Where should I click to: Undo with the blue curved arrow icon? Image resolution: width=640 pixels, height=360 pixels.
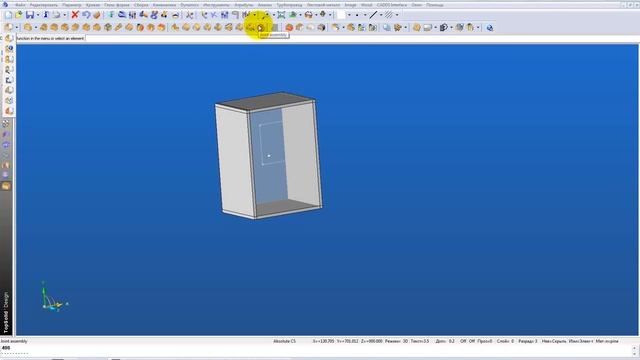pos(86,15)
